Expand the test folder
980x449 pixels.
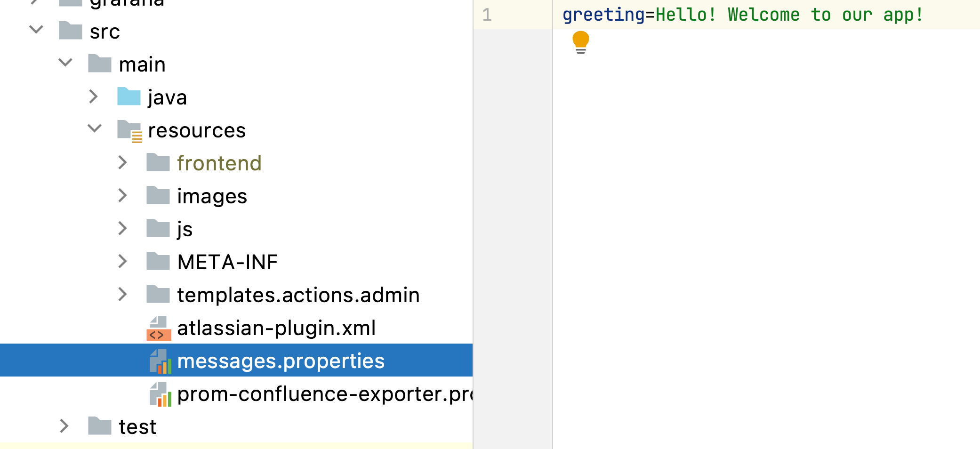64,426
